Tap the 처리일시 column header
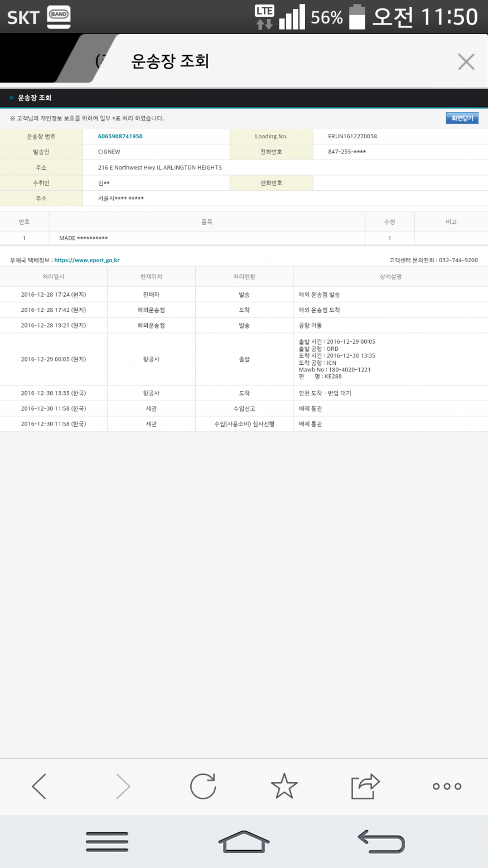 54,277
